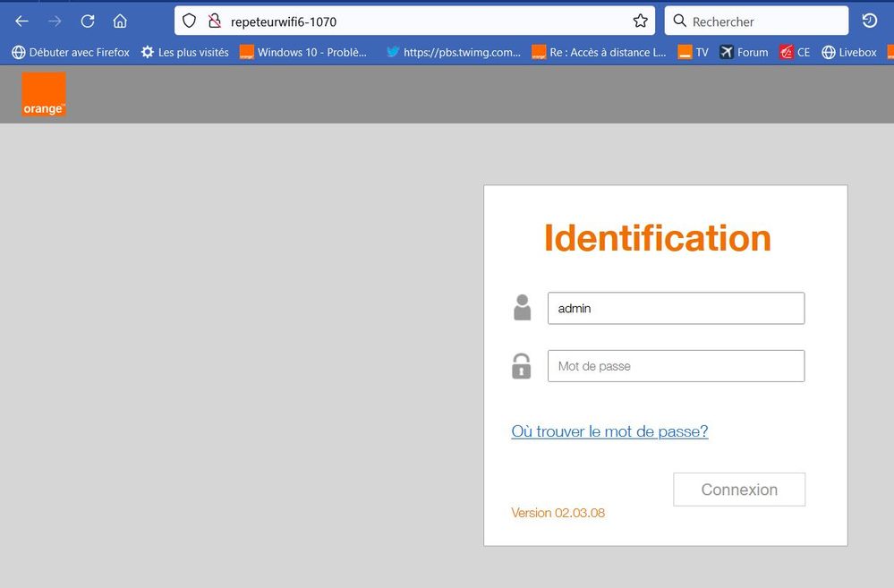Show insecure connection padlock info
894x588 pixels.
[x=215, y=21]
